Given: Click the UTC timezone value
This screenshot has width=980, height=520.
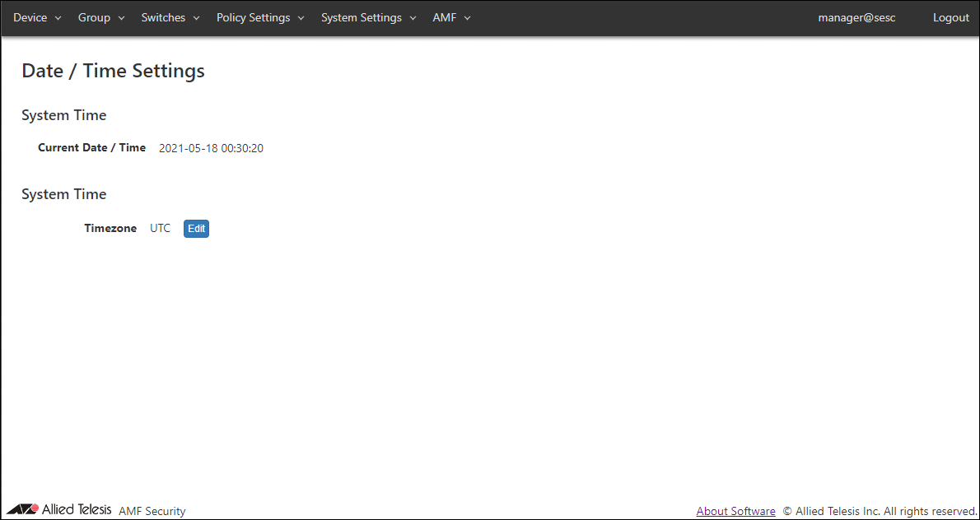Looking at the screenshot, I should pyautogui.click(x=160, y=229).
